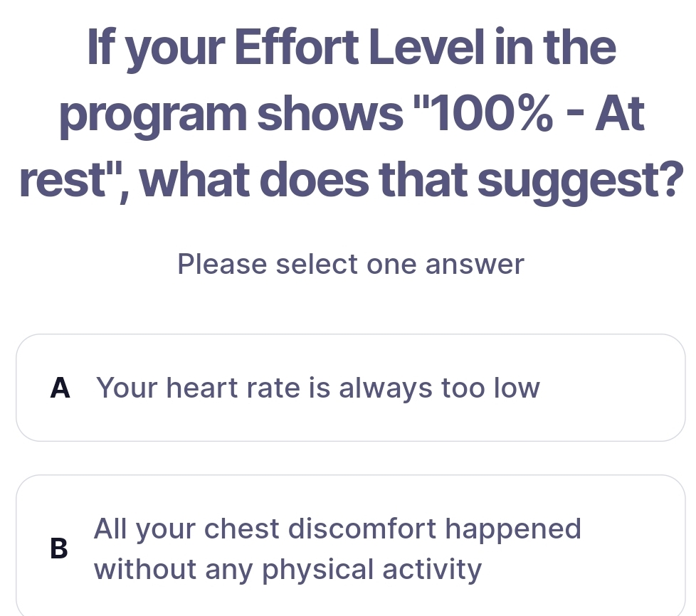Select answer A about heart rate
The height and width of the screenshot is (616, 696).
[350, 388]
